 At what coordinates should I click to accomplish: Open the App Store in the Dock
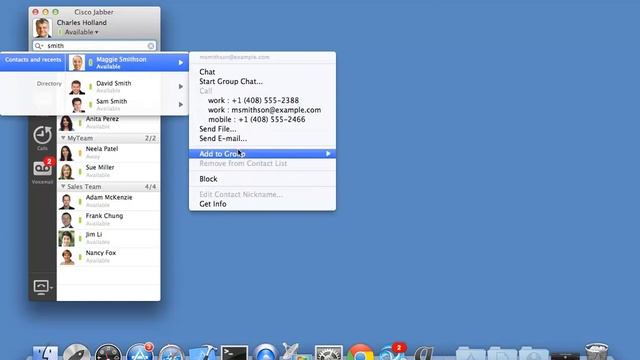[140, 352]
